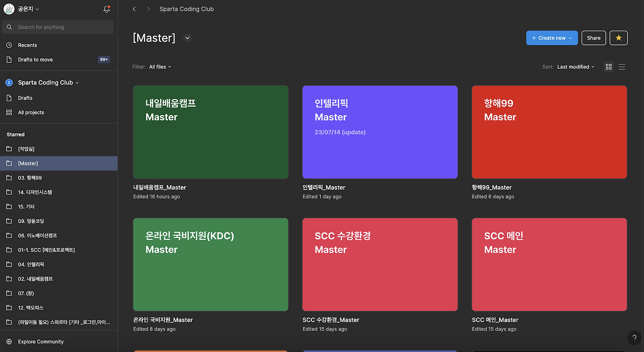Open 항해99 Master red thumbnail

click(549, 132)
